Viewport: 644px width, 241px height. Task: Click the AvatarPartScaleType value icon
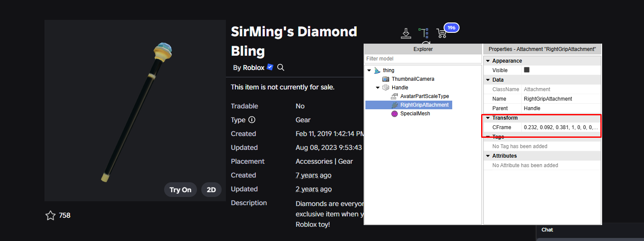pos(394,96)
